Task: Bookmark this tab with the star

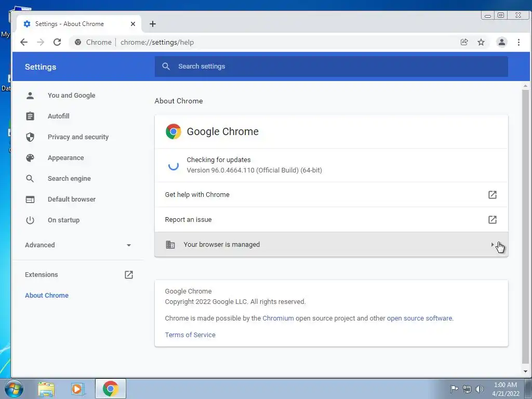Action: [x=481, y=42]
